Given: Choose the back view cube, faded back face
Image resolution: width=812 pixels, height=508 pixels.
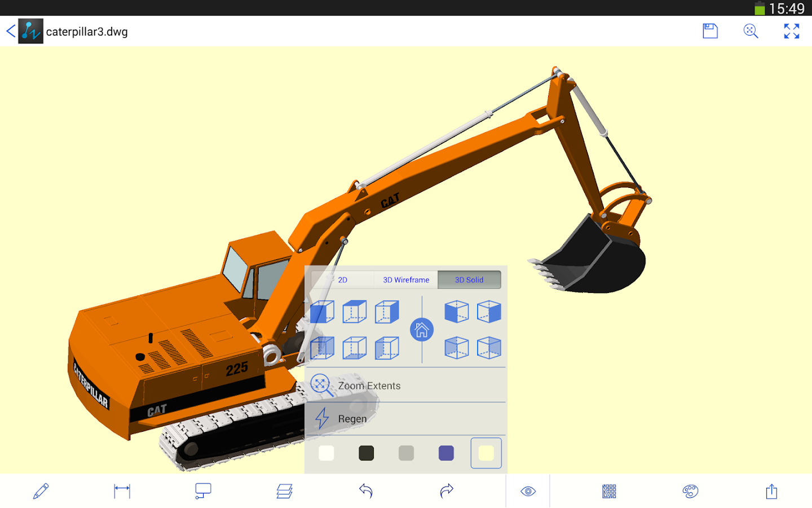Looking at the screenshot, I should click(x=323, y=348).
